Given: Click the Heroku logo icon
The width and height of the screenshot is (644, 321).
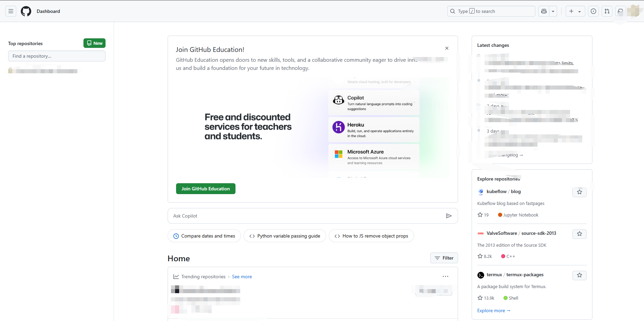Looking at the screenshot, I should 338,127.
